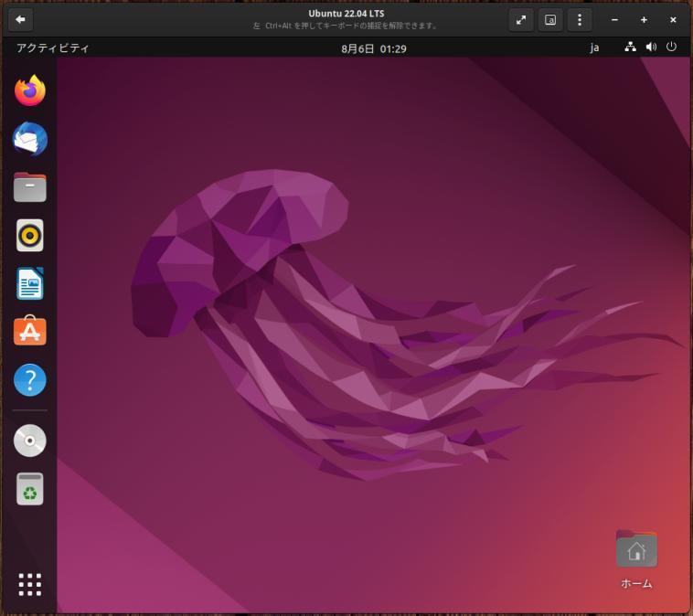The height and width of the screenshot is (616, 693).
Task: Open the clock showing 8月6日 01:29
Action: (373, 48)
